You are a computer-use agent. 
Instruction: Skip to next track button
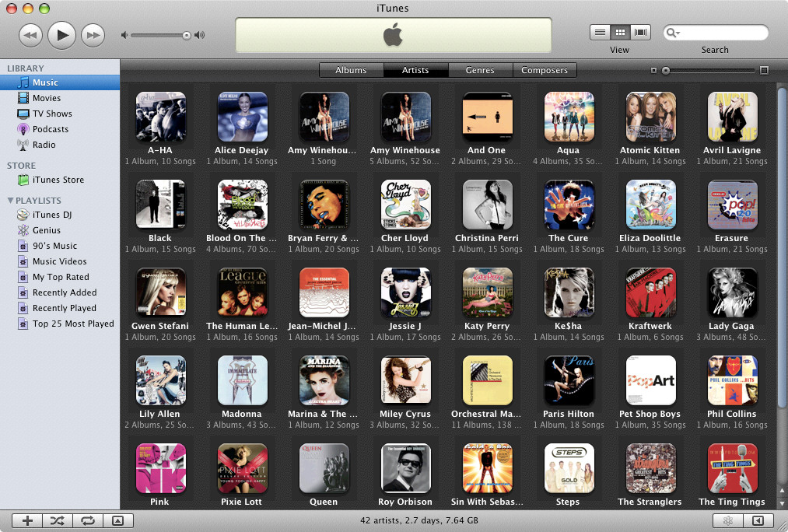click(93, 36)
